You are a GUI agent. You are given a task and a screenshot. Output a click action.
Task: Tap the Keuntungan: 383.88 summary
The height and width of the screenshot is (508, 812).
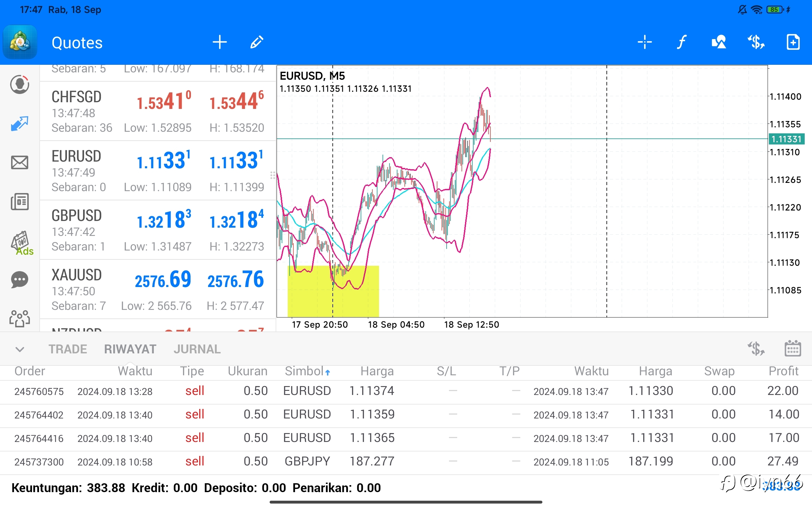coord(68,488)
